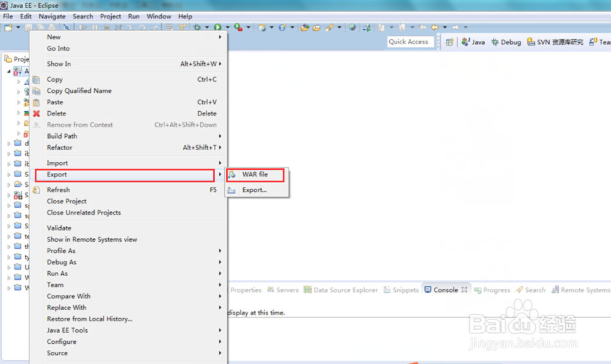Switch to the Debug perspective
The width and height of the screenshot is (611, 364).
[x=506, y=42]
